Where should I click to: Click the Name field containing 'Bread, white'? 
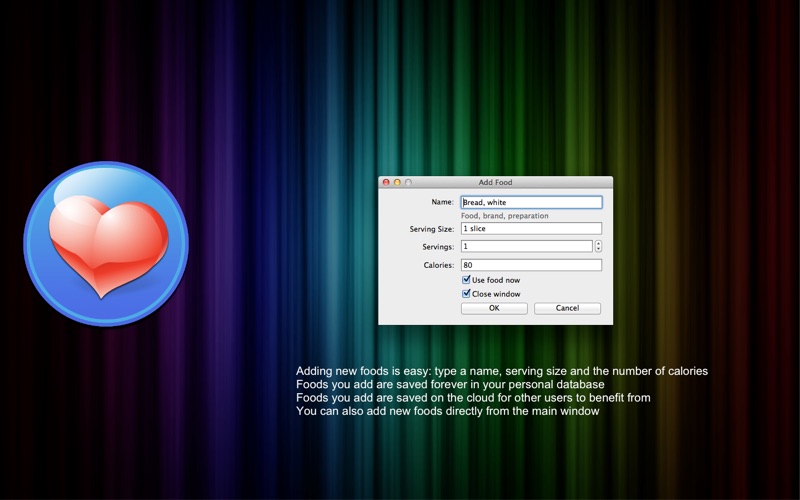tap(531, 203)
